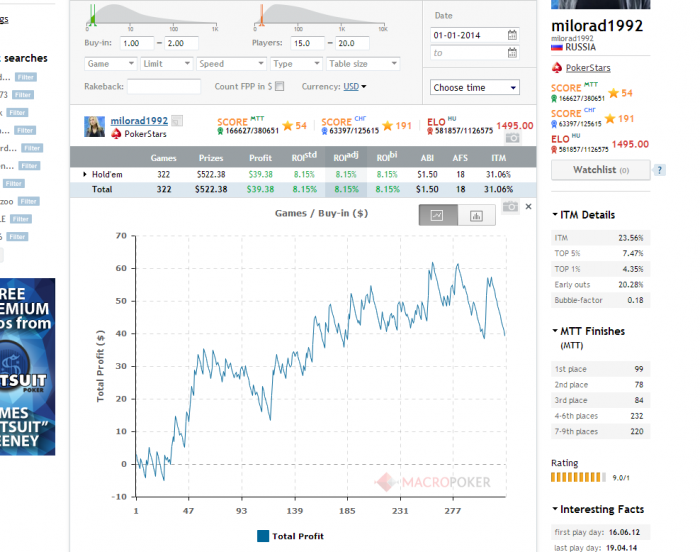Click small icon beside milorad1992 name link
This screenshot has width=700, height=552.
(177, 121)
